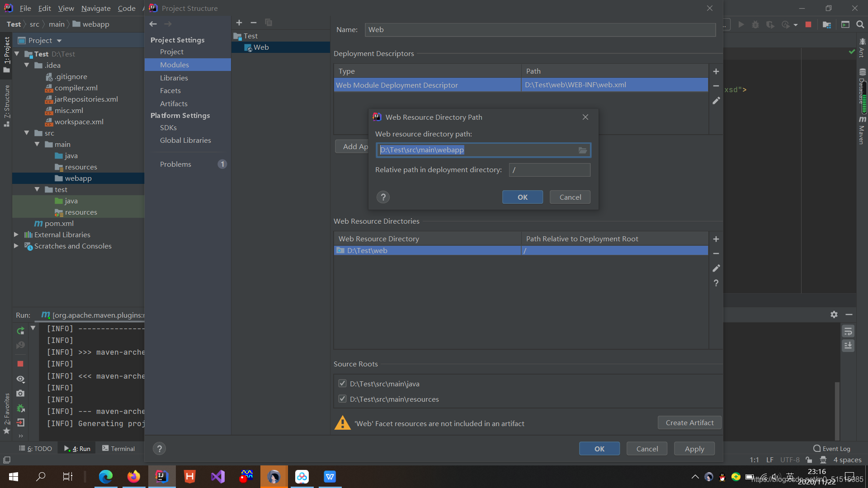Uncheck D:\Test\src\main\java source root
Image resolution: width=868 pixels, height=488 pixels.
(342, 384)
